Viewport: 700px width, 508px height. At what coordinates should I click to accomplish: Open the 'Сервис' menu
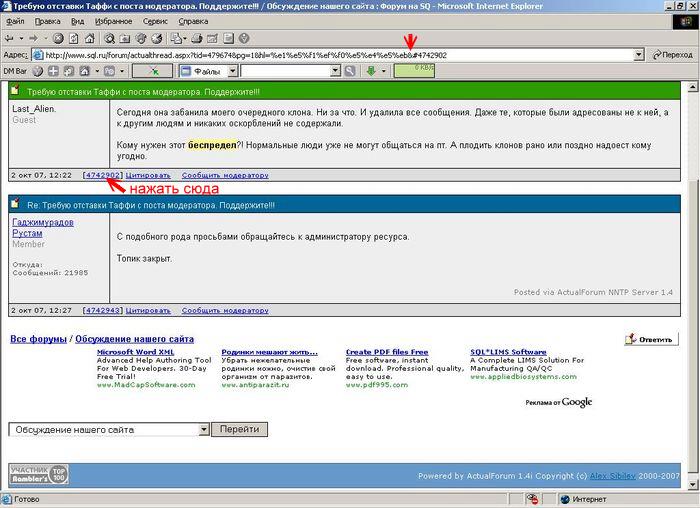coord(155,20)
